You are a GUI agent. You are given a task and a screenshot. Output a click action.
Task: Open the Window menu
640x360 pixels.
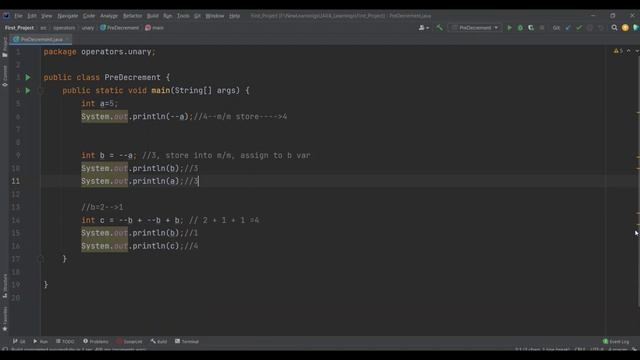coord(215,16)
